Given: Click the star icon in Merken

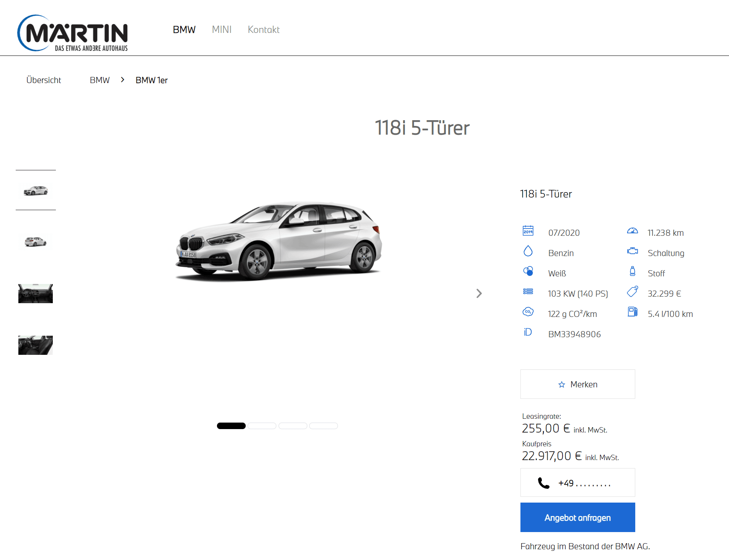Looking at the screenshot, I should coord(561,385).
